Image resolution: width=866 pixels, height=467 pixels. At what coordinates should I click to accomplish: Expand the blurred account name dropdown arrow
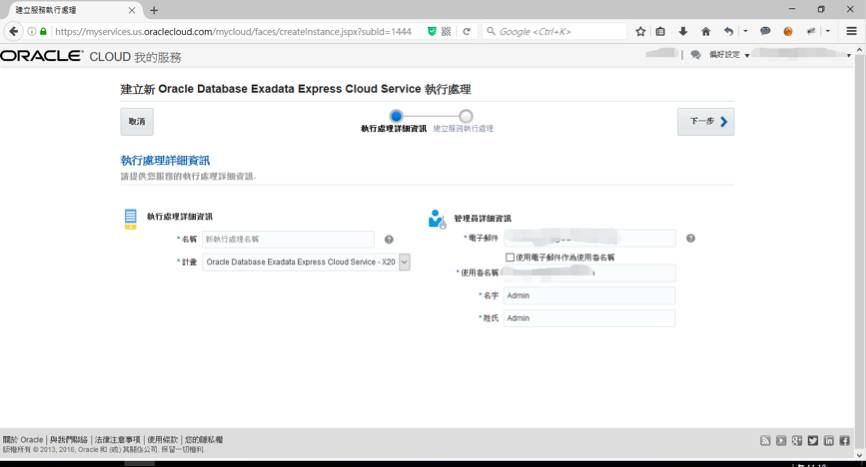point(849,55)
